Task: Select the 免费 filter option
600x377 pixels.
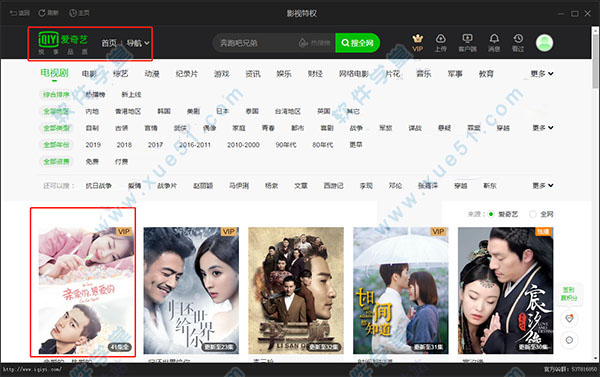Action: click(x=92, y=162)
